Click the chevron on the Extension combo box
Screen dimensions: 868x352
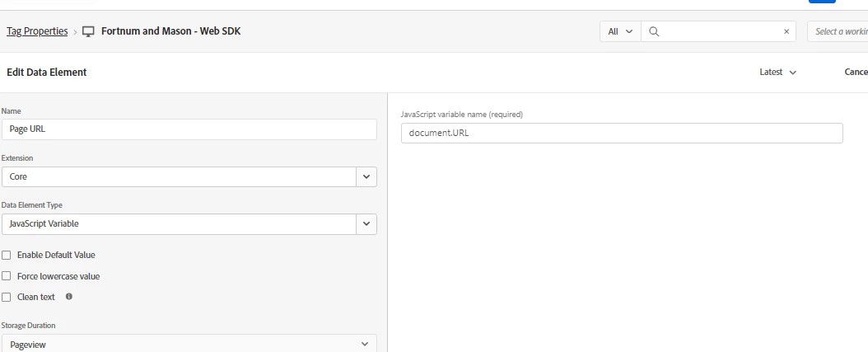coord(366,177)
